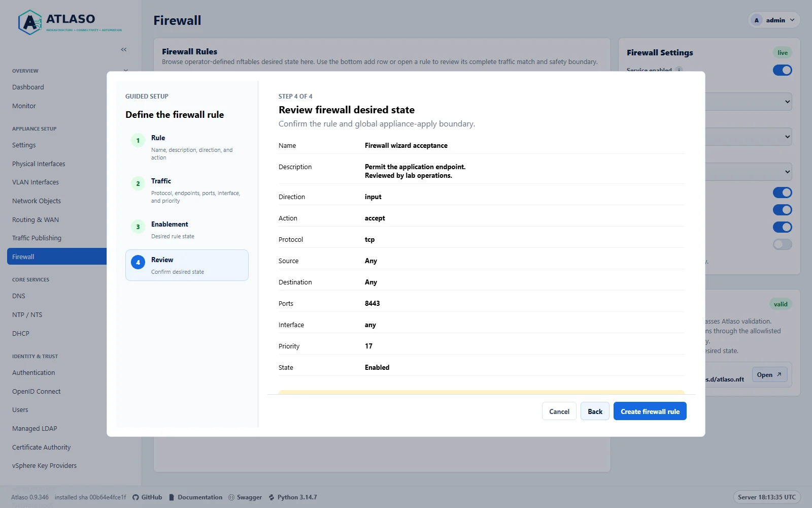Go to the Rule step in guided setup
The height and width of the screenshot is (508, 812).
(187, 147)
